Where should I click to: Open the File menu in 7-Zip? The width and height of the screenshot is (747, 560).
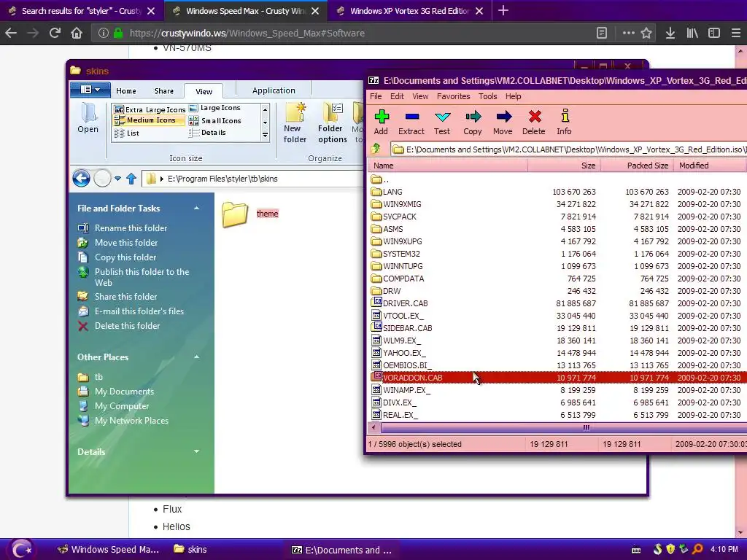tap(376, 96)
